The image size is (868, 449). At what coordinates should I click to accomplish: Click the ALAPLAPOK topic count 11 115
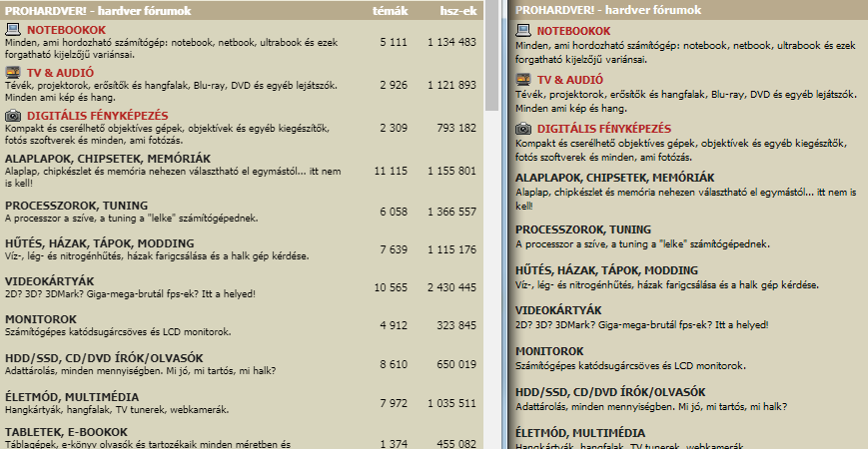click(x=391, y=171)
